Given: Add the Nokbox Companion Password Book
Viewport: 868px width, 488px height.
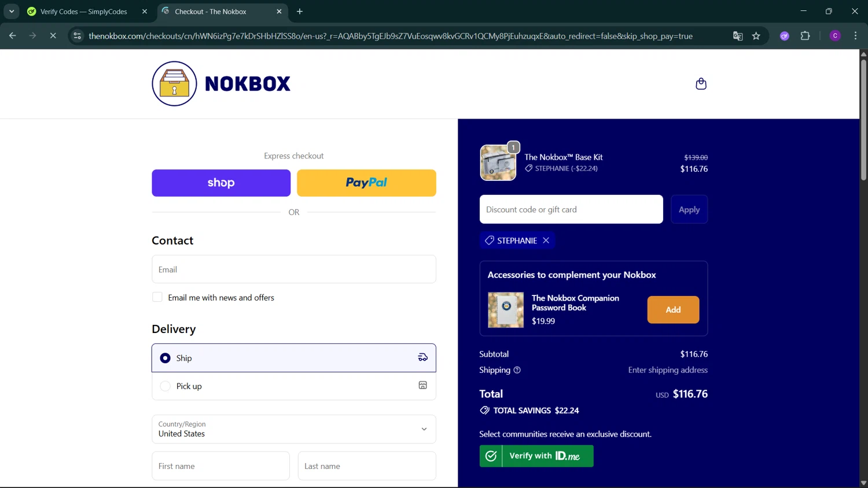Looking at the screenshot, I should pyautogui.click(x=673, y=310).
